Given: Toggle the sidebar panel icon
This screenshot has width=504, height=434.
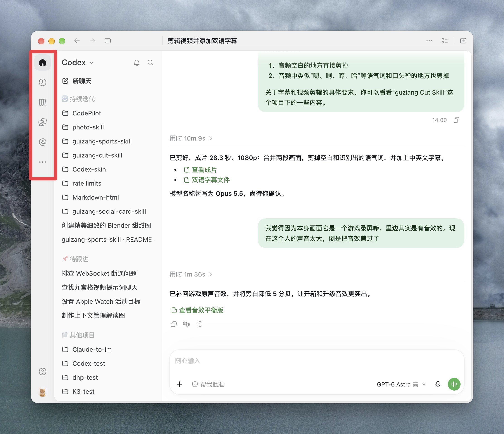Looking at the screenshot, I should click(x=108, y=41).
